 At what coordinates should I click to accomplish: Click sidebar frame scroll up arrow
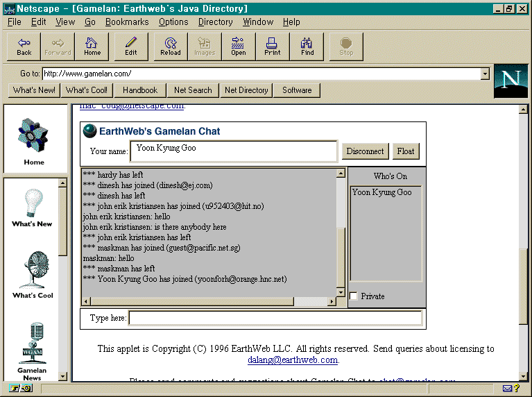click(x=62, y=183)
